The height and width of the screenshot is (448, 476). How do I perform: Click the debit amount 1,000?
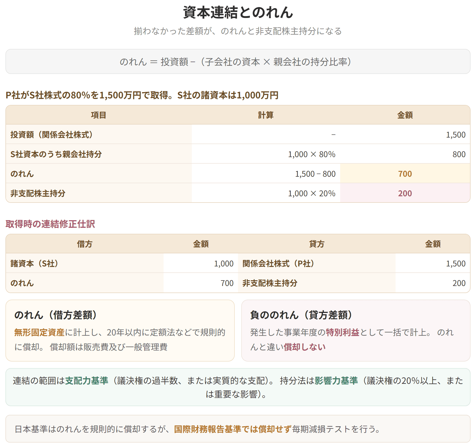pyautogui.click(x=224, y=263)
